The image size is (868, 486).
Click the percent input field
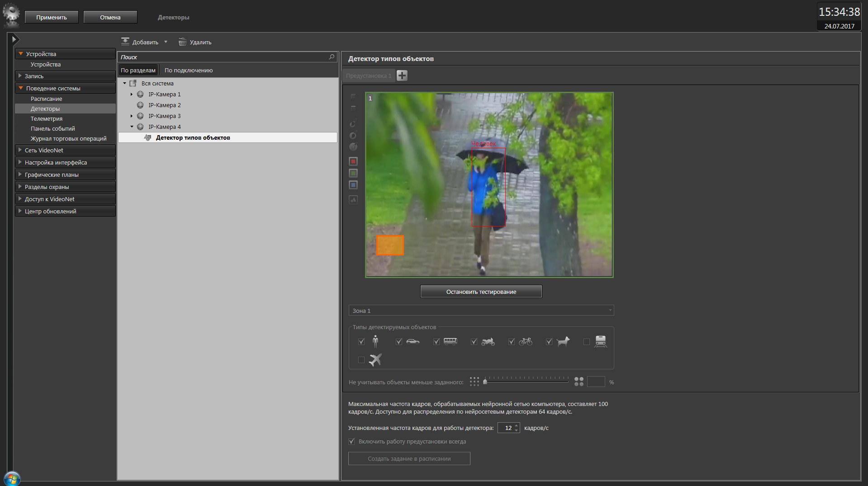tap(596, 382)
